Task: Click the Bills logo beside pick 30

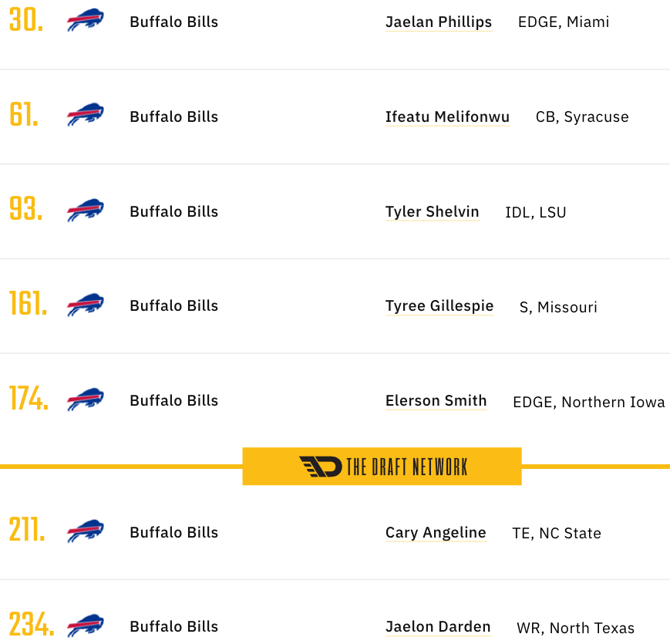Action: (86, 20)
